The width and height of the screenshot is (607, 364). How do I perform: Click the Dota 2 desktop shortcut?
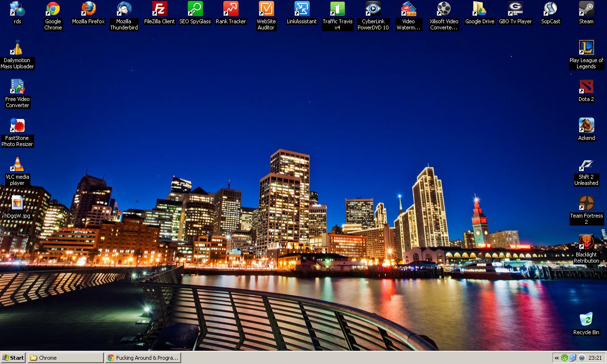[x=586, y=87]
